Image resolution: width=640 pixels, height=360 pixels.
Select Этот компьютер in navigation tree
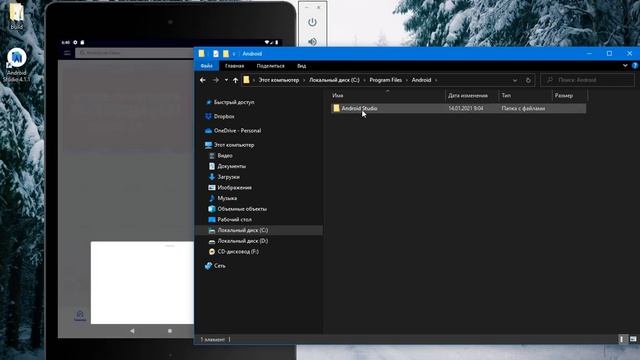coord(234,145)
